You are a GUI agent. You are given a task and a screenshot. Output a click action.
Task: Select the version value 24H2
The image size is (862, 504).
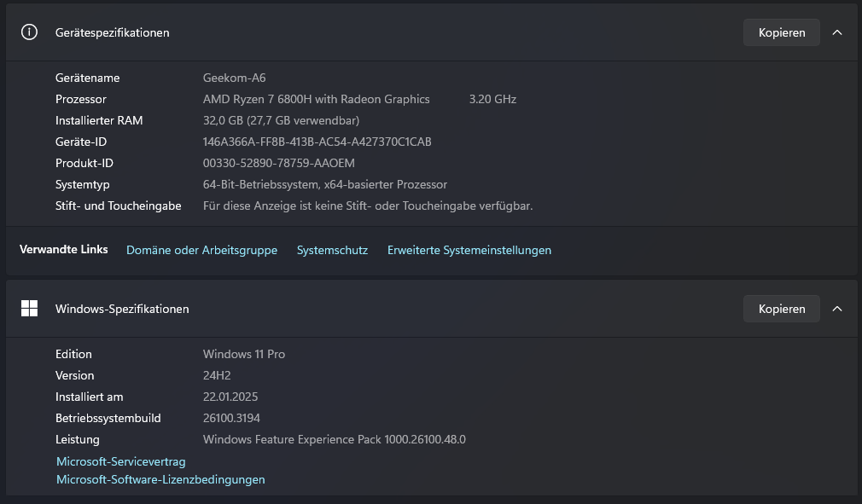tap(217, 375)
